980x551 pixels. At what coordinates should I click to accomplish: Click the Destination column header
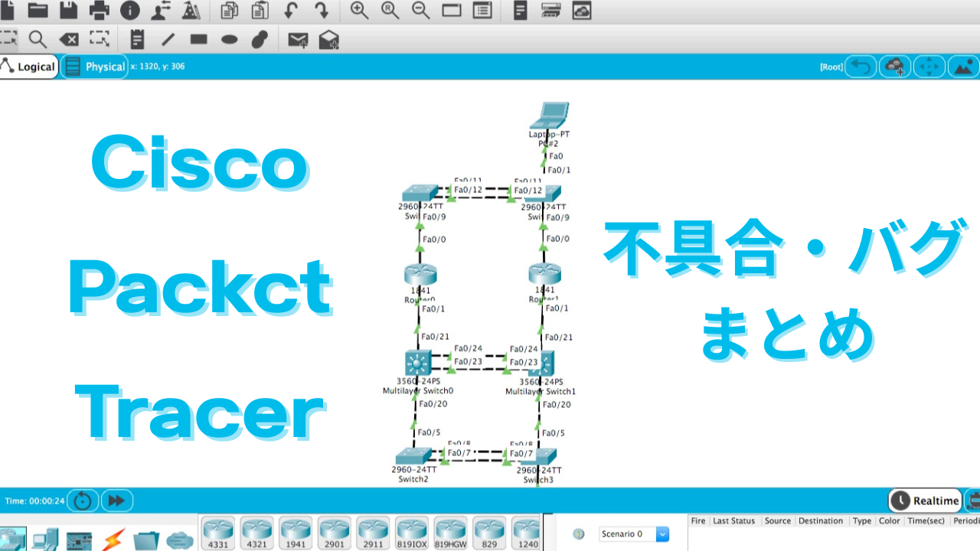pos(821,521)
